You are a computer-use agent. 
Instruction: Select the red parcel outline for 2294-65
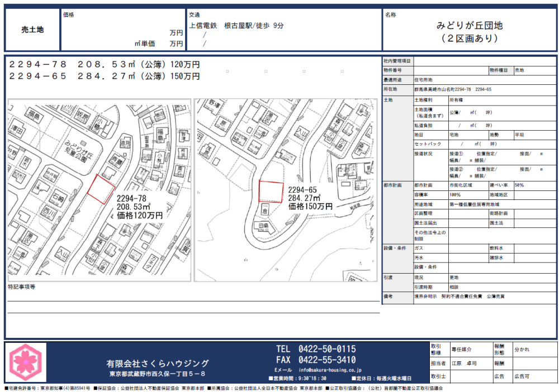271,192
